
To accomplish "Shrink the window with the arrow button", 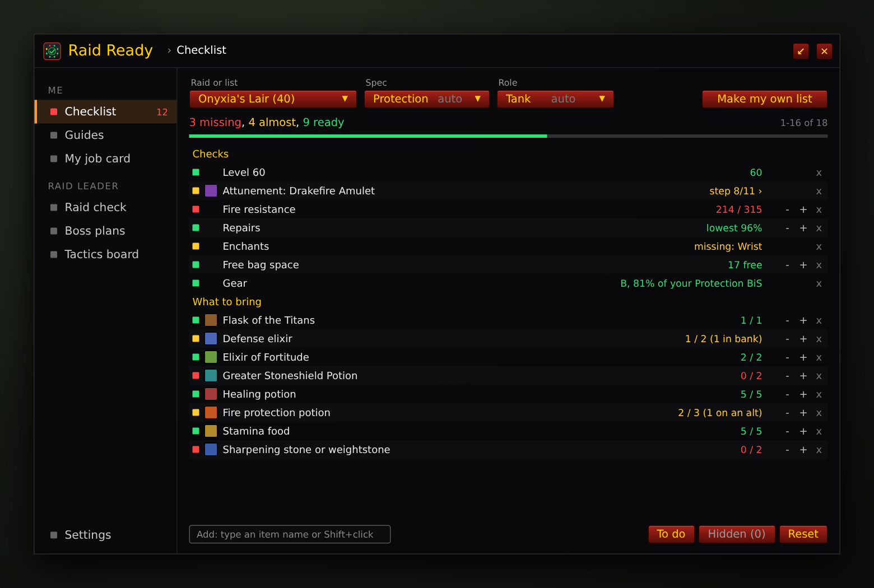I will [801, 51].
